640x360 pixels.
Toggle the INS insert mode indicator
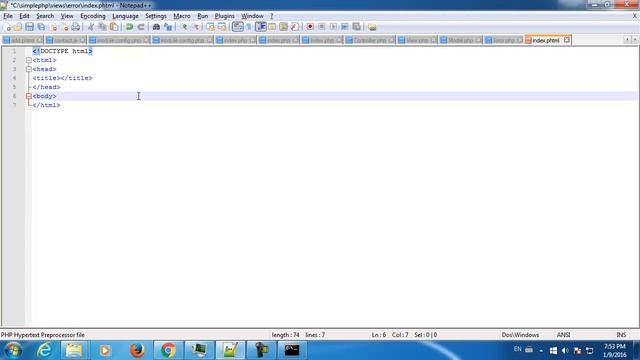pos(621,335)
